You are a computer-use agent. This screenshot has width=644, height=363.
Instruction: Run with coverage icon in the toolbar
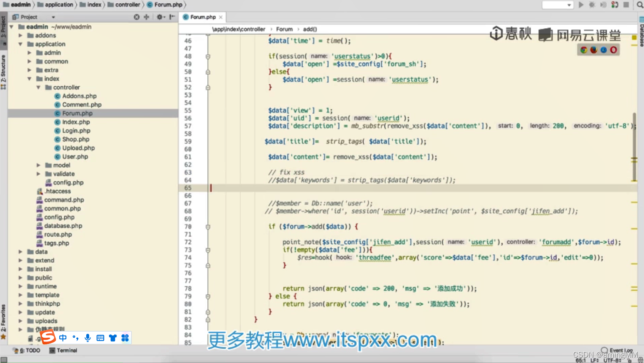(603, 5)
